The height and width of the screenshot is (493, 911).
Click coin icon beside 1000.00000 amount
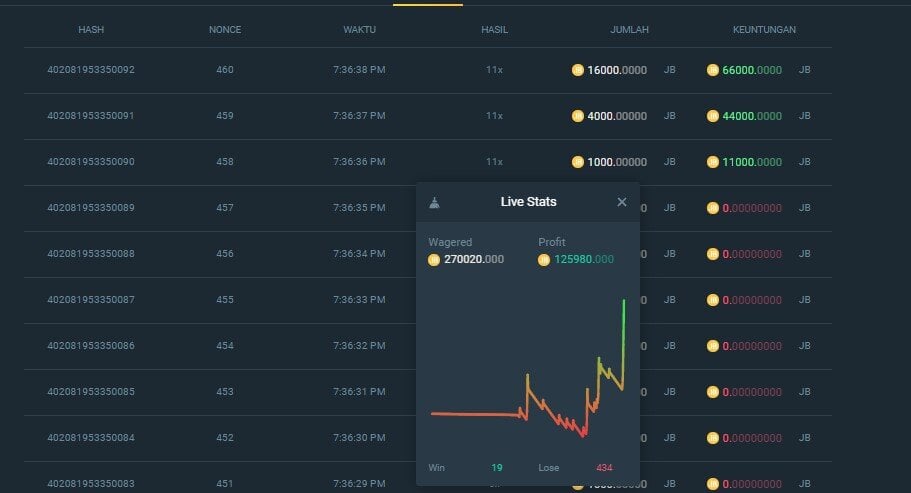point(578,162)
